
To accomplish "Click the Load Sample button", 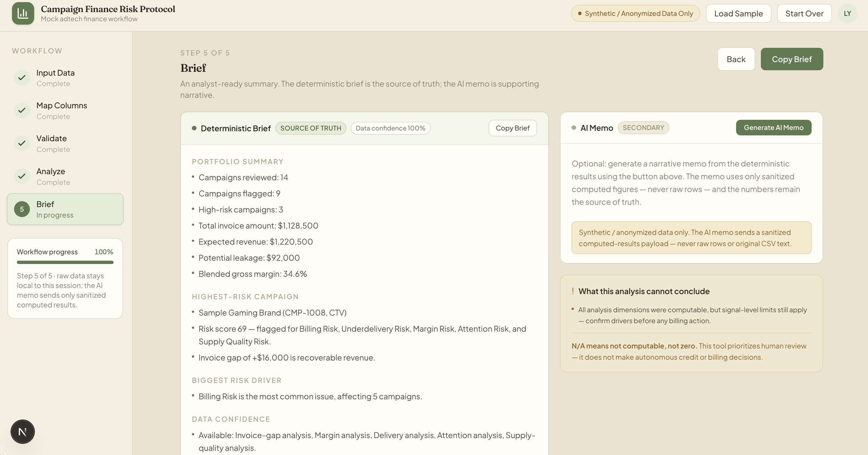I will click(738, 14).
